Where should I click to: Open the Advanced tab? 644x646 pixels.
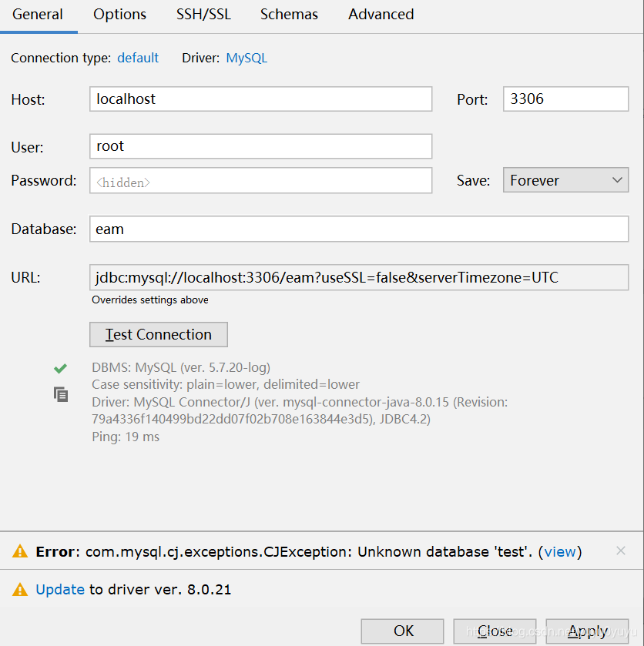pyautogui.click(x=381, y=15)
